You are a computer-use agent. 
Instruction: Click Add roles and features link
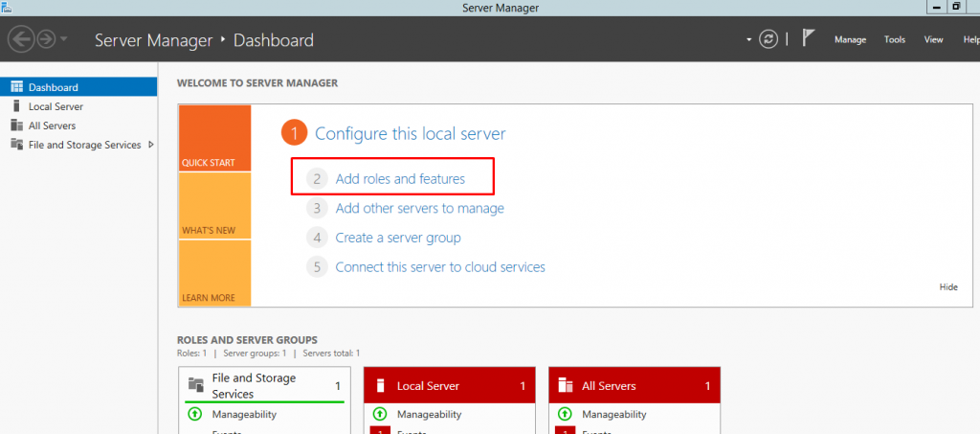[x=400, y=179]
